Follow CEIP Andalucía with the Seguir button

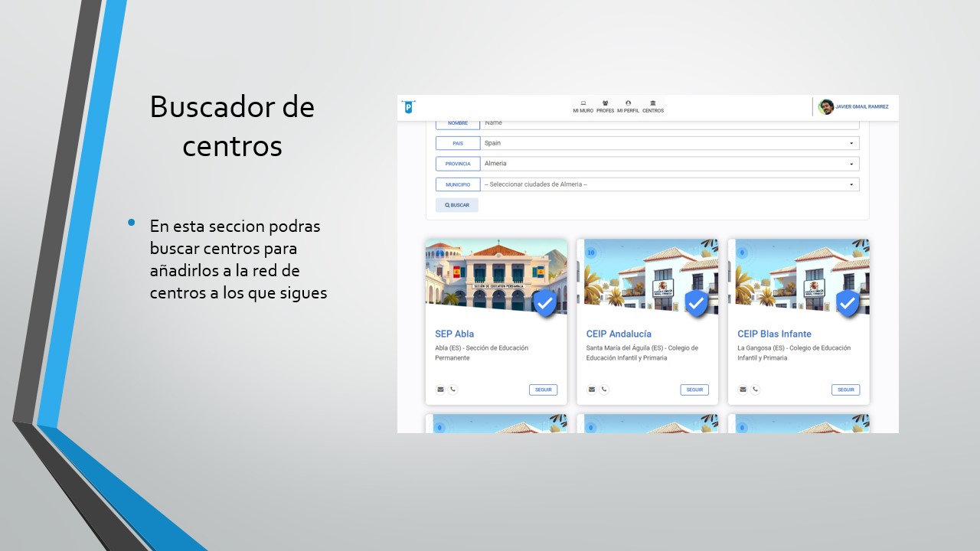click(694, 390)
